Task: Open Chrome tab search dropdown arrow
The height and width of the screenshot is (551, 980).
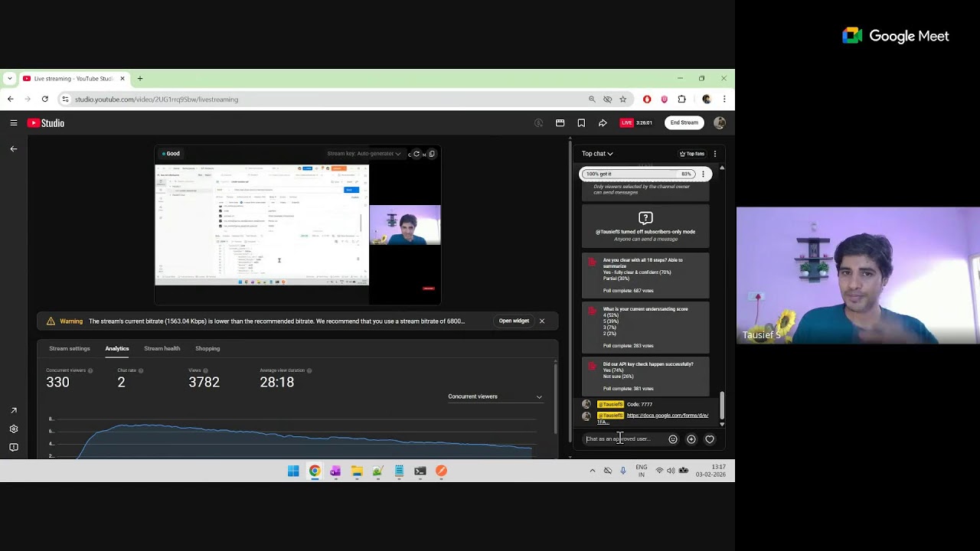Action: pos(9,79)
